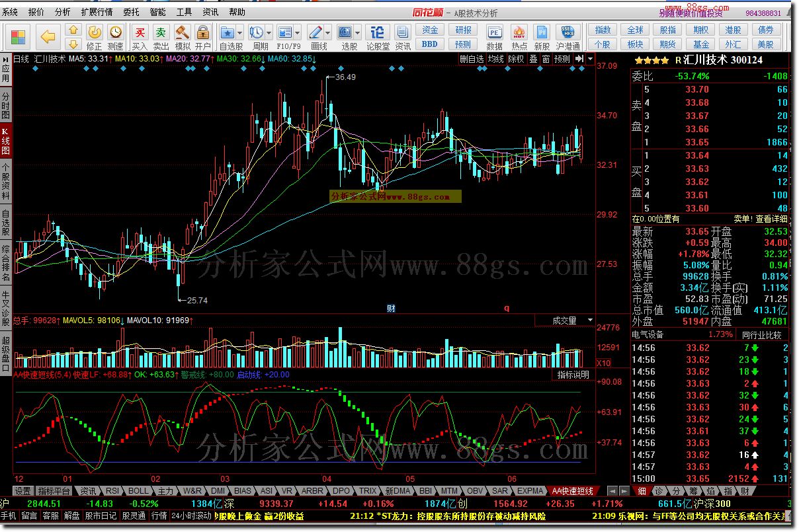Image resolution: width=799 pixels, height=532 pixels.
Task: Open chart header dropdown arrow next to 预测
Action: 590,59
